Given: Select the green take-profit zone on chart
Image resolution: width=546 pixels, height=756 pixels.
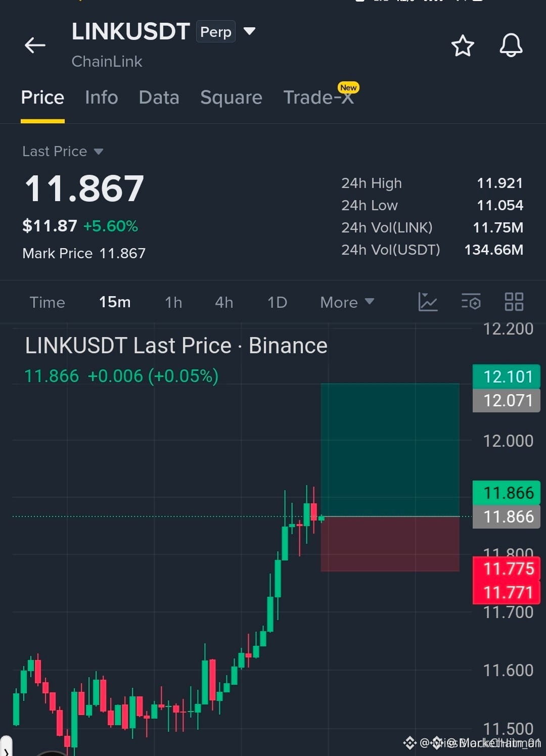Looking at the screenshot, I should pos(390,450).
